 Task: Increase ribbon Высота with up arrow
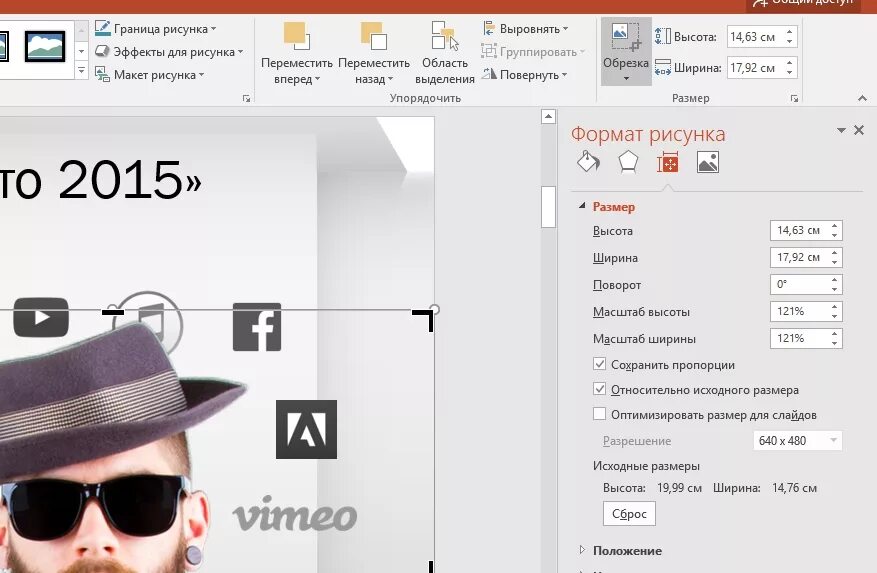(x=789, y=32)
